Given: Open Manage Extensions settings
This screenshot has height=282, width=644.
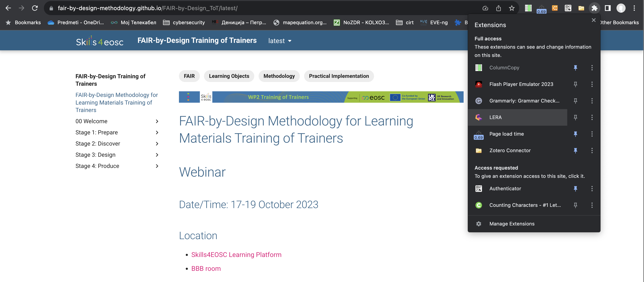Looking at the screenshot, I should coord(512,224).
